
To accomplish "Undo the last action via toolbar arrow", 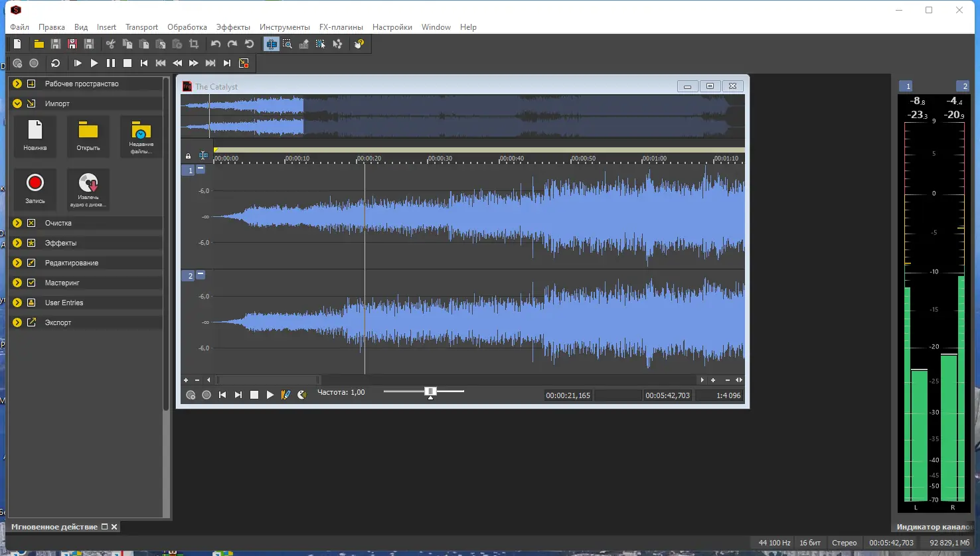I will 216,44.
